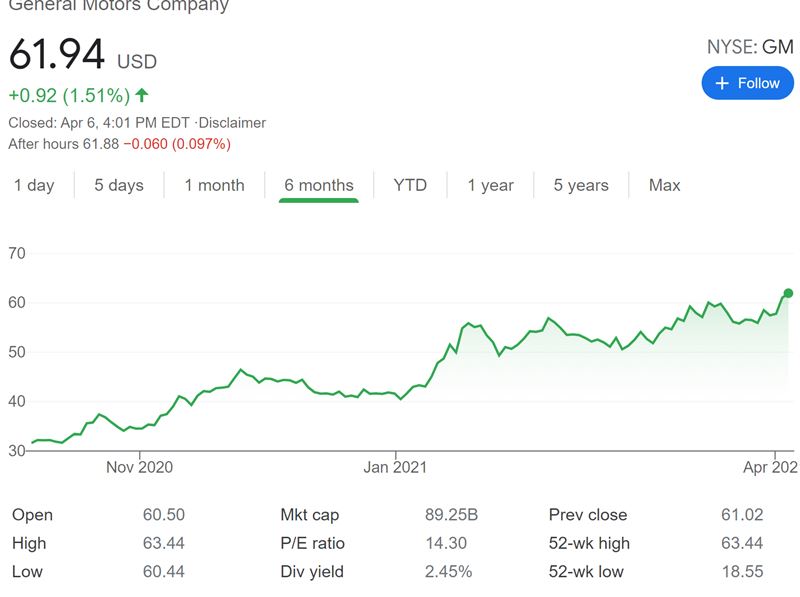Click the Prev close label
This screenshot has width=800, height=597.
point(588,514)
